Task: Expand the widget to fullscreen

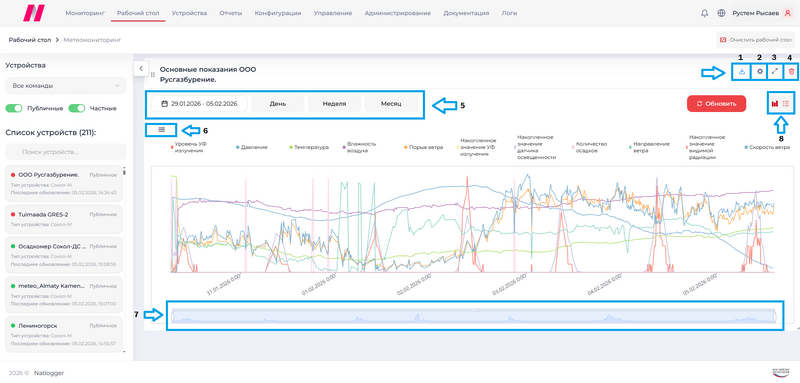Action: tap(775, 72)
